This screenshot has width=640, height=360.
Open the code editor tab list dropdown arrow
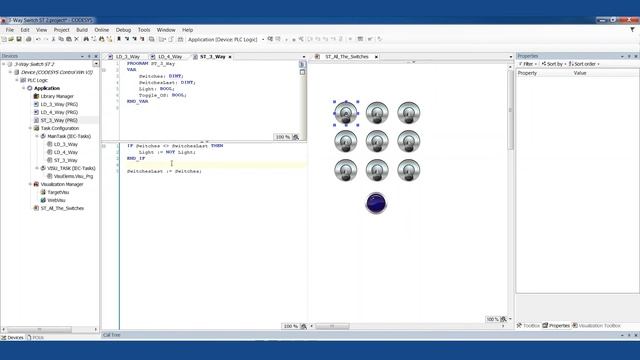[303, 57]
